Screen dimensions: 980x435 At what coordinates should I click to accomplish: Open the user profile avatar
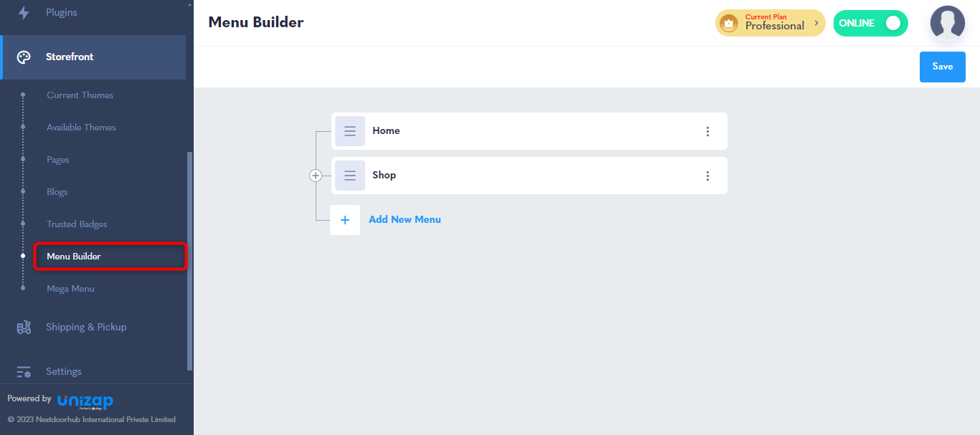coord(948,23)
